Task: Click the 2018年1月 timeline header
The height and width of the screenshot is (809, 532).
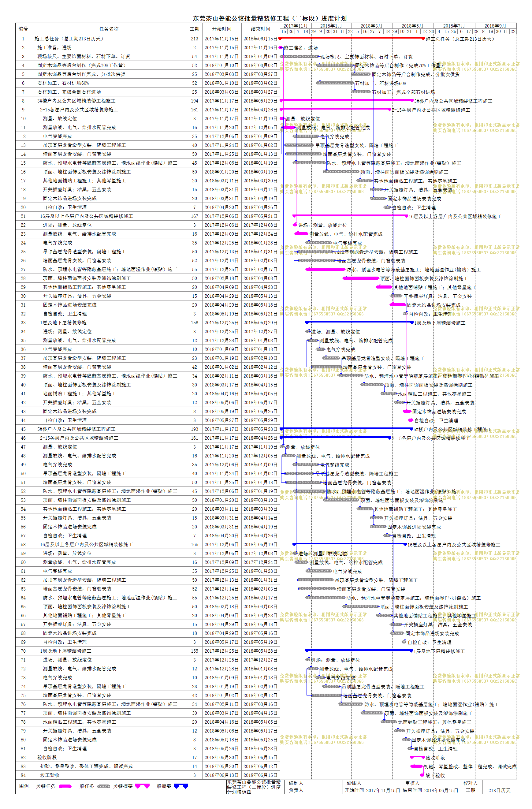Action: click(x=331, y=26)
